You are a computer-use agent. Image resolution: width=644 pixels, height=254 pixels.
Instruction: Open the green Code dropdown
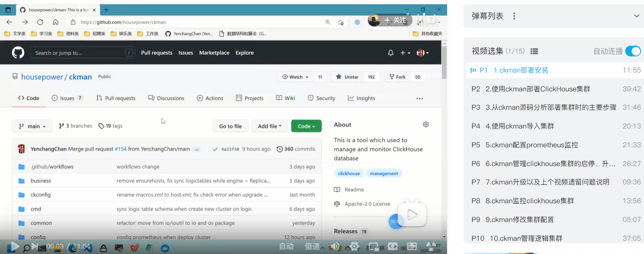[x=306, y=126]
